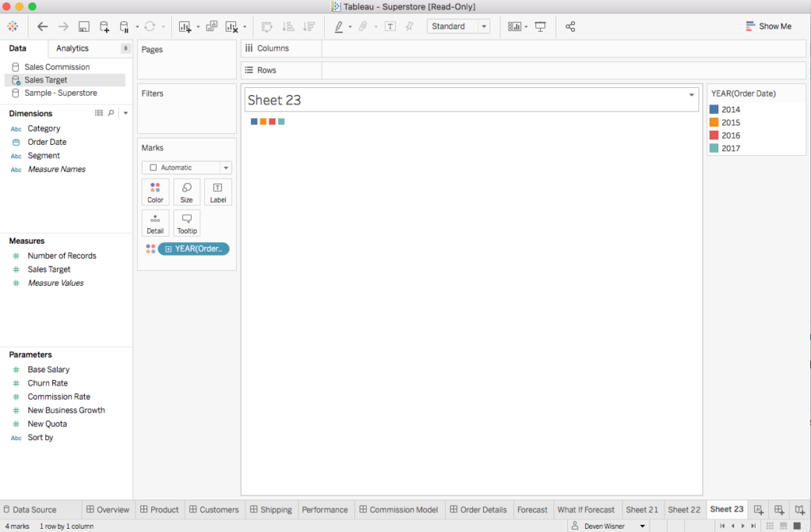Open the Label marks card
The image size is (811, 532).
[x=218, y=192]
